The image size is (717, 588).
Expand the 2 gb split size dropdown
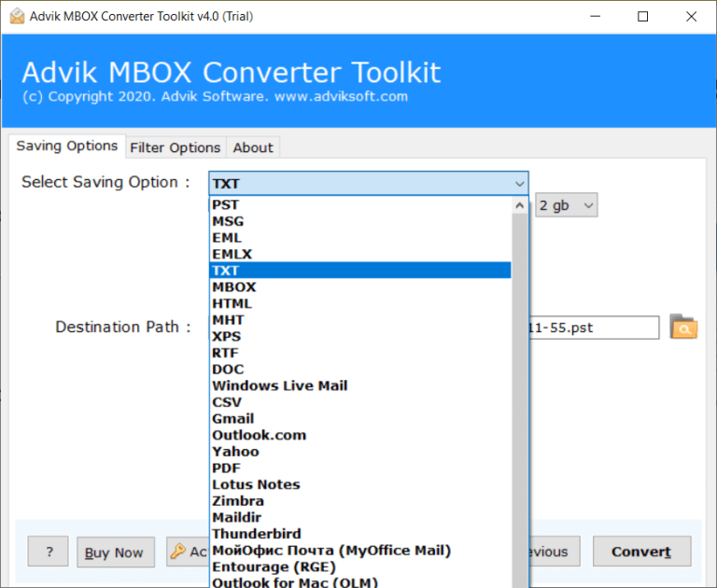coord(588,206)
